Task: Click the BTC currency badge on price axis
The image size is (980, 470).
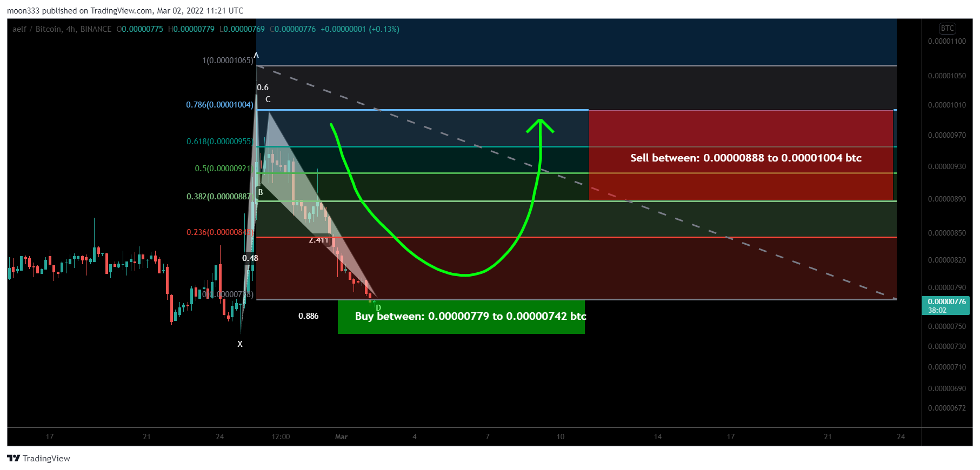Action: click(x=947, y=29)
